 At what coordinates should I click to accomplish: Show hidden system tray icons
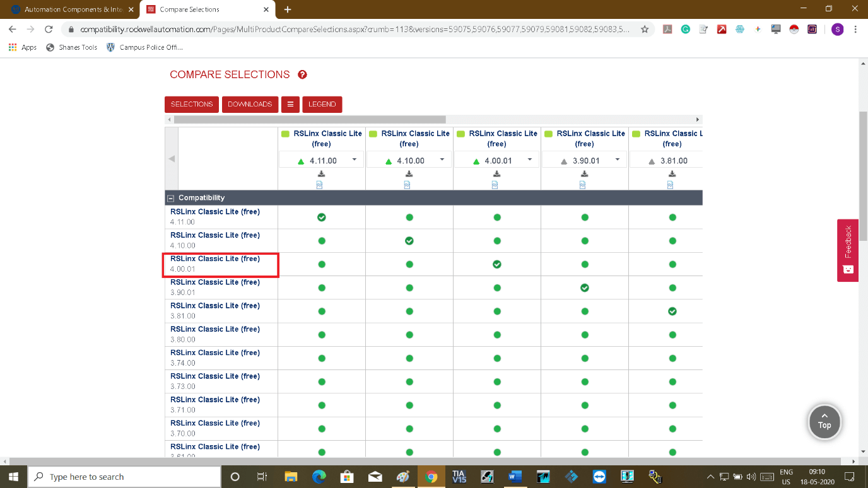(x=711, y=477)
